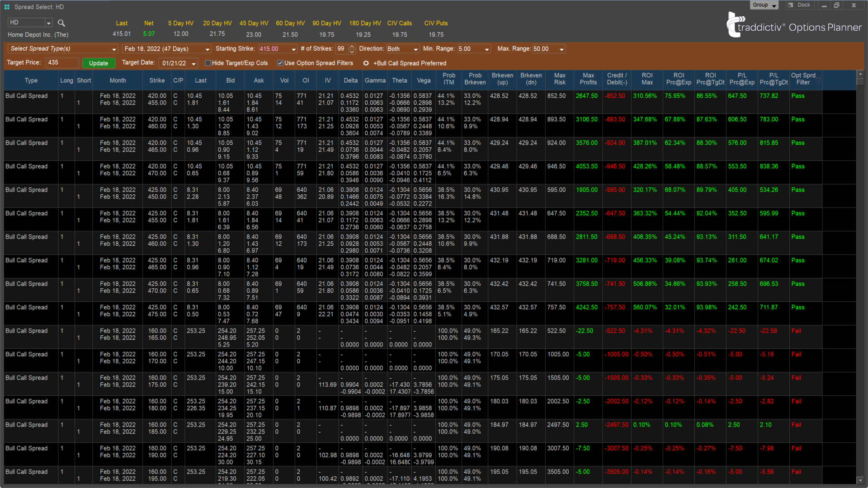Open expiration Feb 18, 2022 dropdown

208,49
